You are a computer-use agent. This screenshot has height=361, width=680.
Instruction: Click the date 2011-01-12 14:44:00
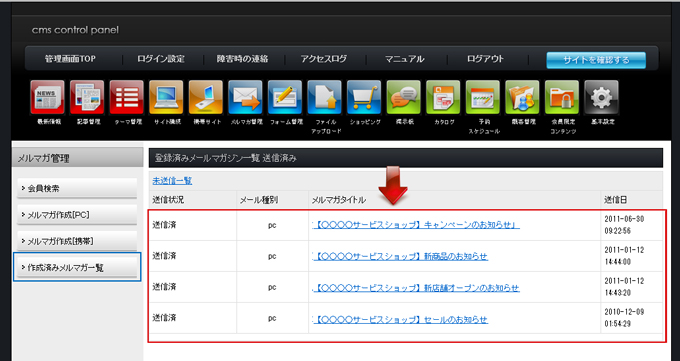tap(624, 256)
